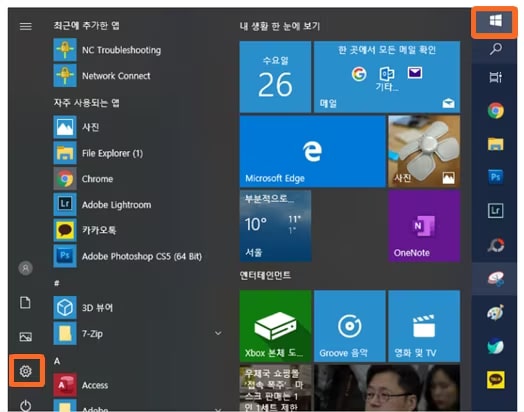Screen dimensions: 524x412
Task: Open the taskbar search magnifier
Action: coord(495,49)
